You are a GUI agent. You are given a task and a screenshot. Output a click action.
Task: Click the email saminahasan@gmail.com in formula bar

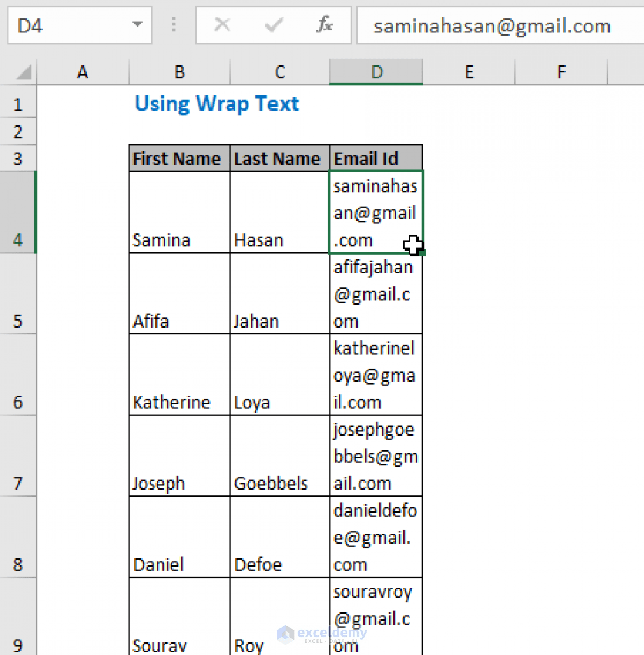(x=492, y=25)
